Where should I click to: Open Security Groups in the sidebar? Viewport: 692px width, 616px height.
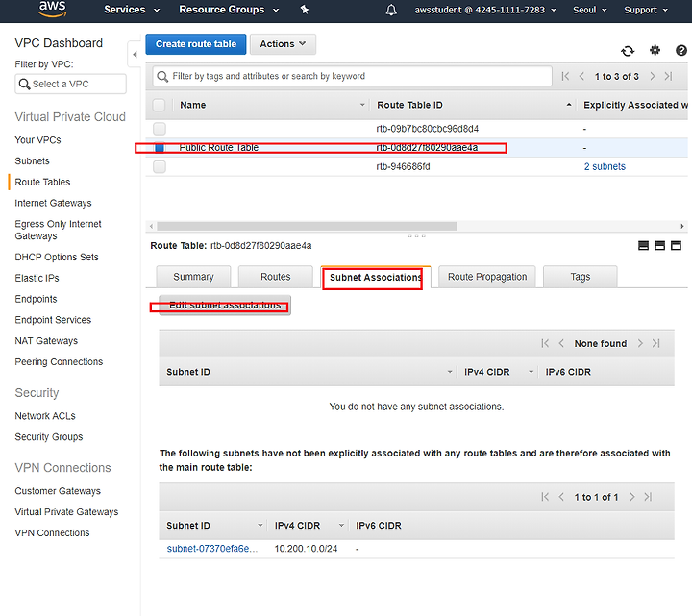[49, 437]
